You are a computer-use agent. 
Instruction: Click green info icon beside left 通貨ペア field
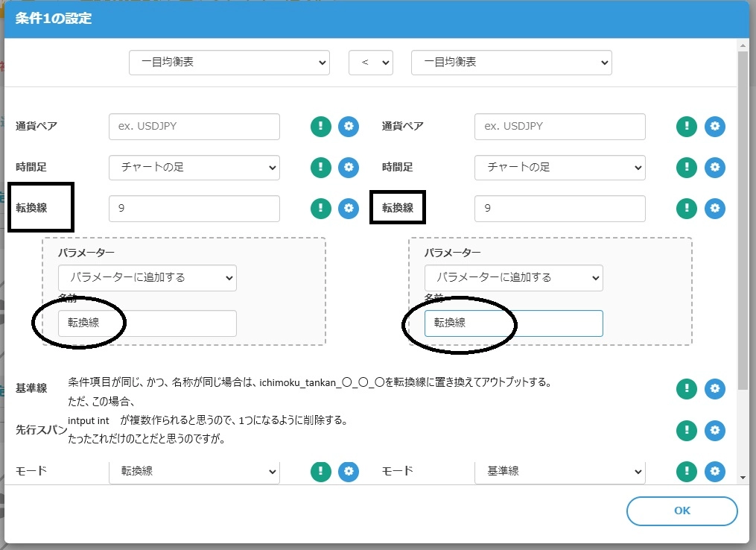[x=320, y=127]
